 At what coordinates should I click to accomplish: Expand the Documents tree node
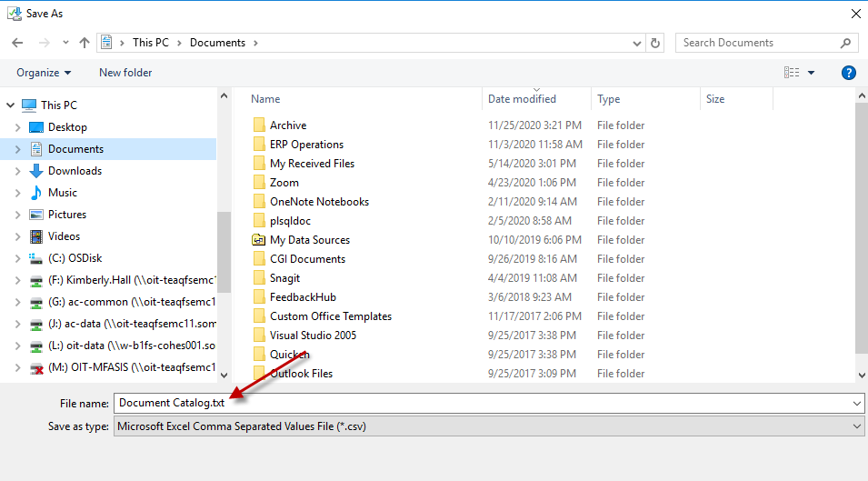[17, 149]
